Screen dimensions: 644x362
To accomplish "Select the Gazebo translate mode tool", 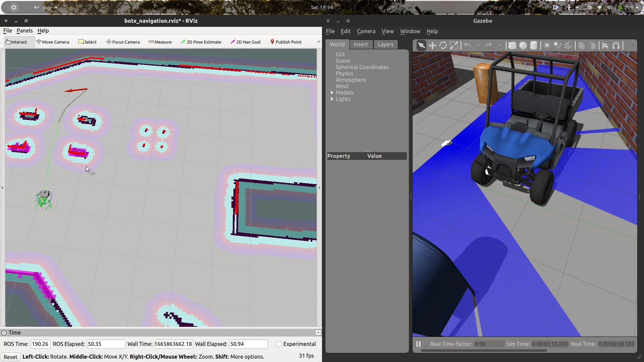I will pyautogui.click(x=432, y=46).
